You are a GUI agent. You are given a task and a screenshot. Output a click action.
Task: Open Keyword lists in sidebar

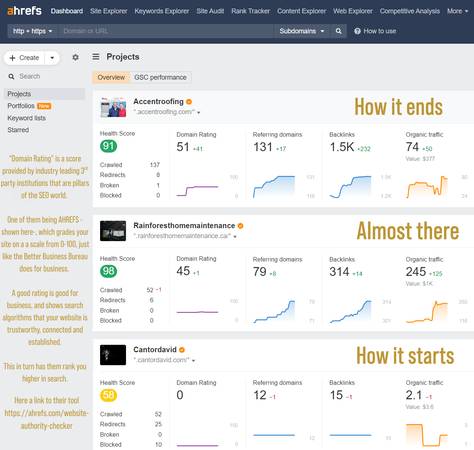[x=27, y=118]
